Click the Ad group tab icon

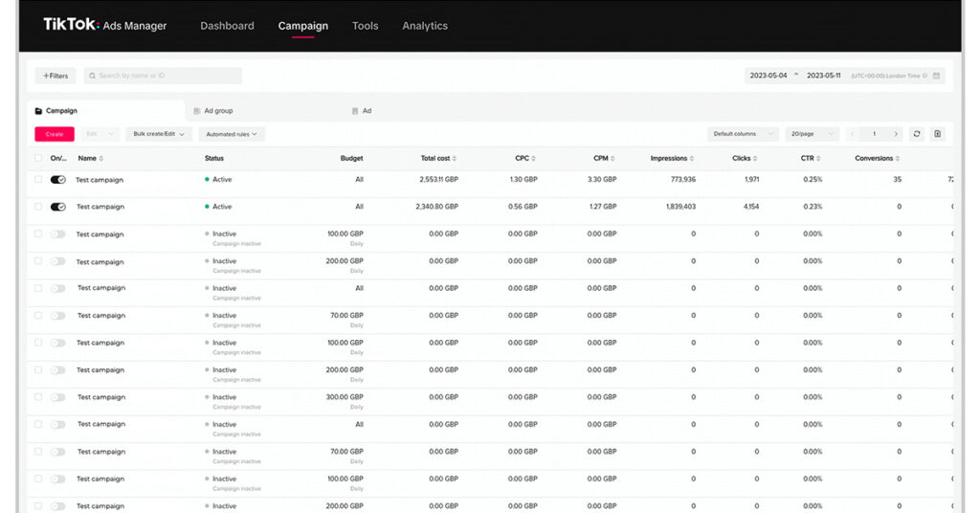(197, 111)
